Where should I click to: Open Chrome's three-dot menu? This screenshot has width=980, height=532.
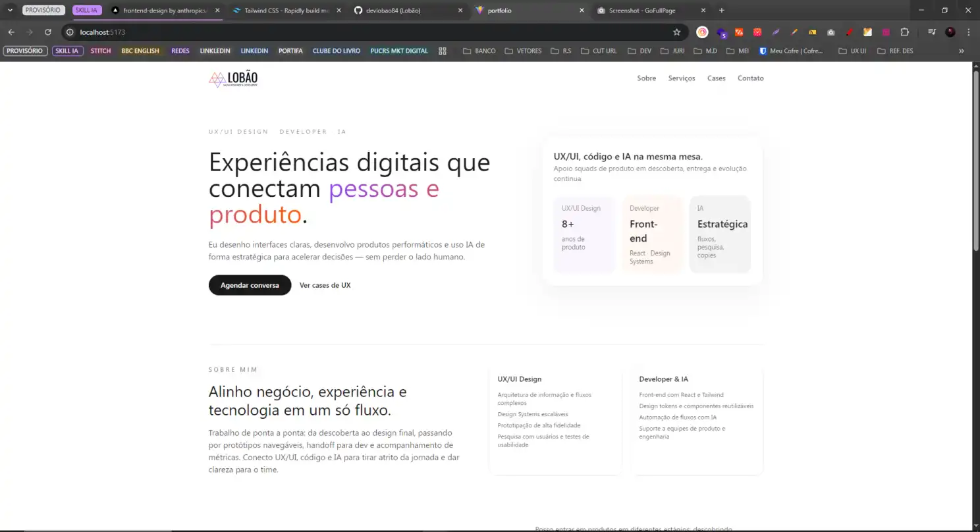[x=968, y=32]
